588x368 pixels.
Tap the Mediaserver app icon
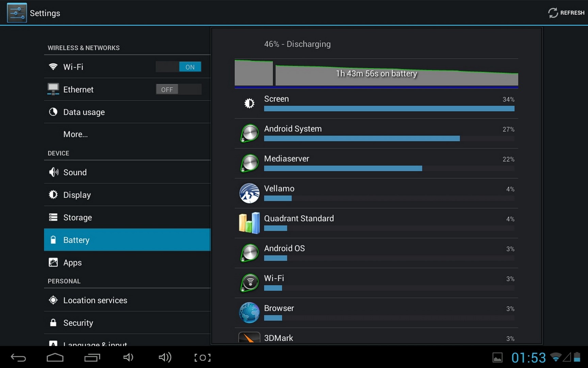tap(249, 163)
